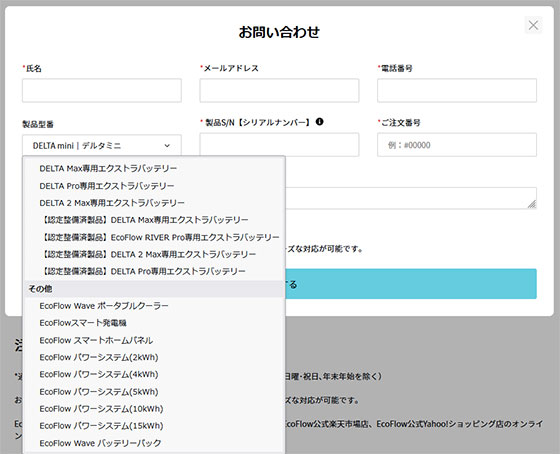Select EcoFlow スマートホームパネル option
The height and width of the screenshot is (454, 560).
[154, 340]
